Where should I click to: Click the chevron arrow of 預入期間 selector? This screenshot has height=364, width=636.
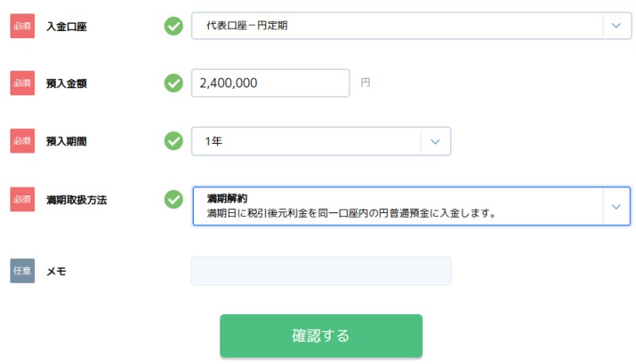tap(435, 141)
